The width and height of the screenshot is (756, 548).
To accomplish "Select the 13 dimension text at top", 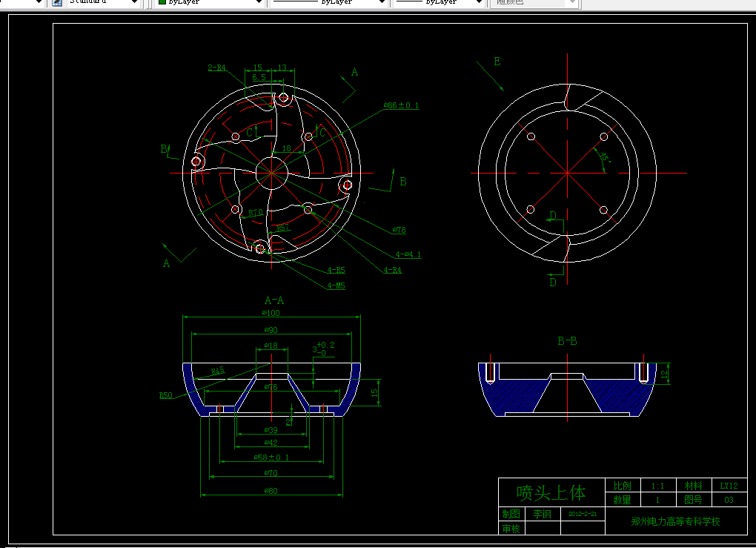I will pos(282,67).
